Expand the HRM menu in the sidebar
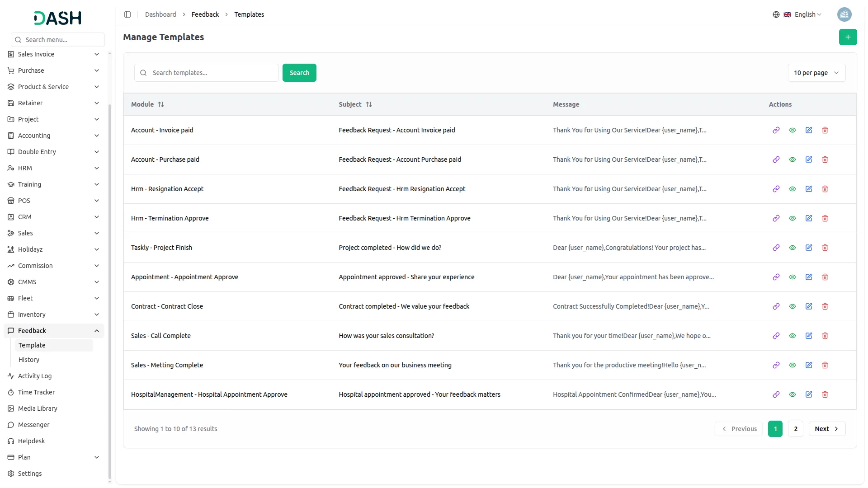This screenshot has width=868, height=488. click(53, 168)
